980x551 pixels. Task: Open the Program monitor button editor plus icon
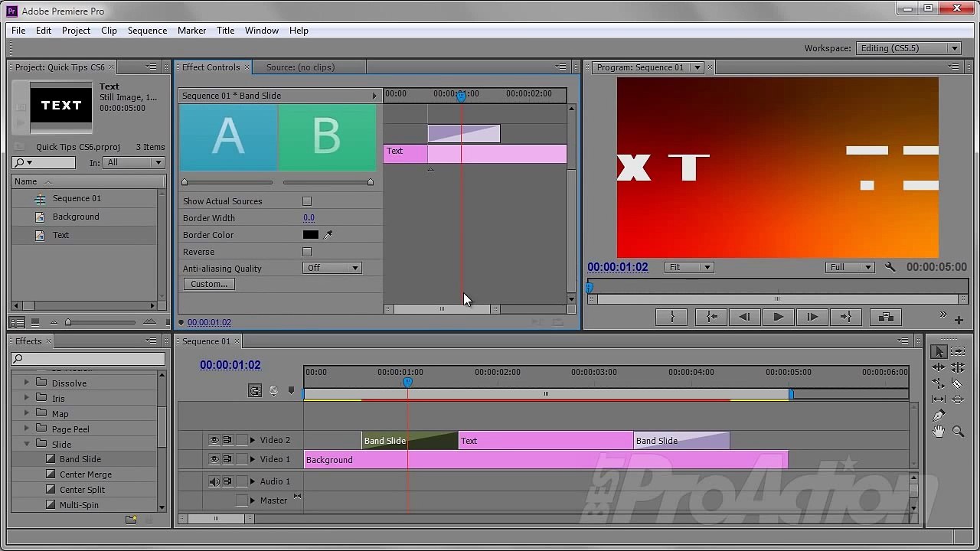point(959,321)
